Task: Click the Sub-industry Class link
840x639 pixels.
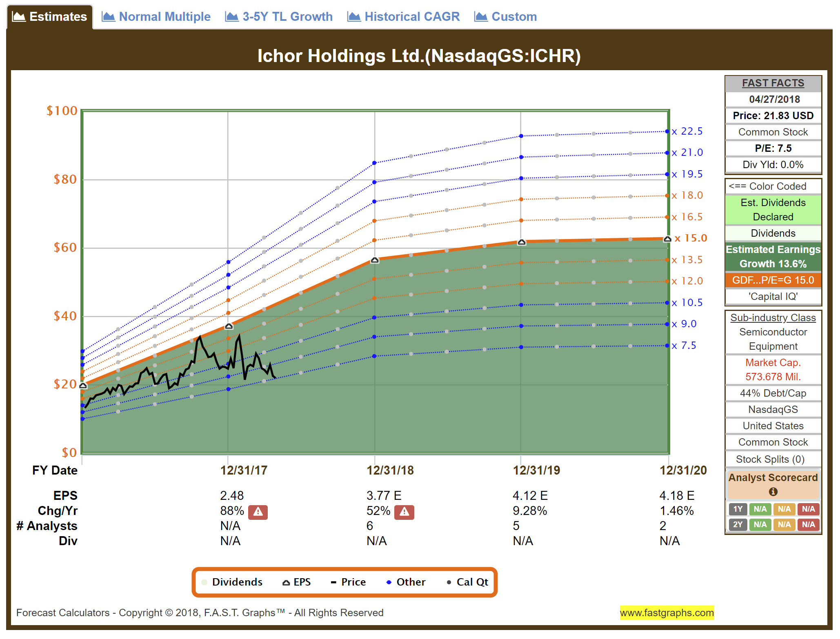Action: pos(773,317)
